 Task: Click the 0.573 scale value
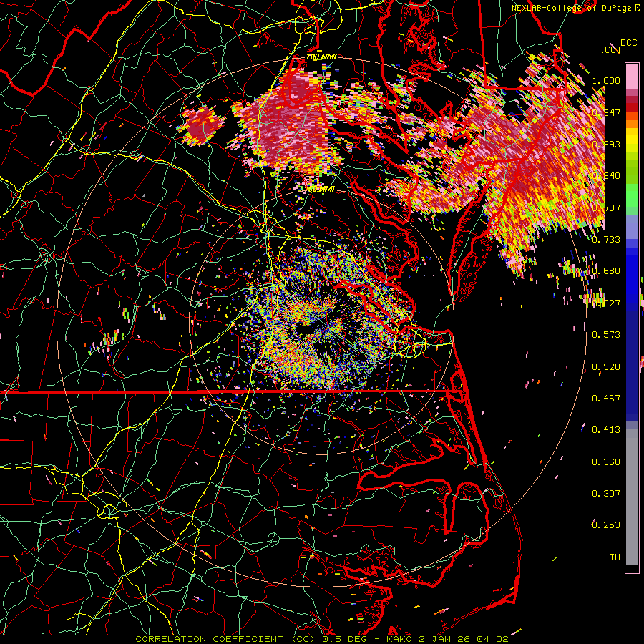[606, 335]
